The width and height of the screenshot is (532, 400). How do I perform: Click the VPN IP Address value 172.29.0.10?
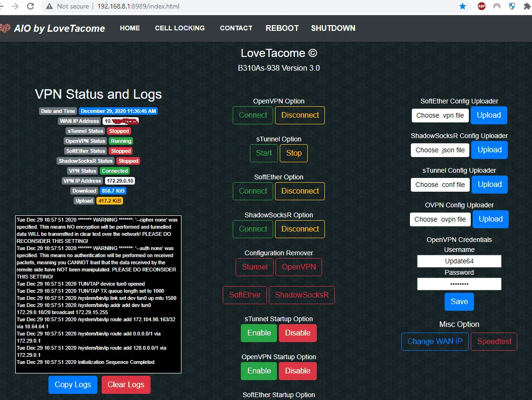click(120, 181)
